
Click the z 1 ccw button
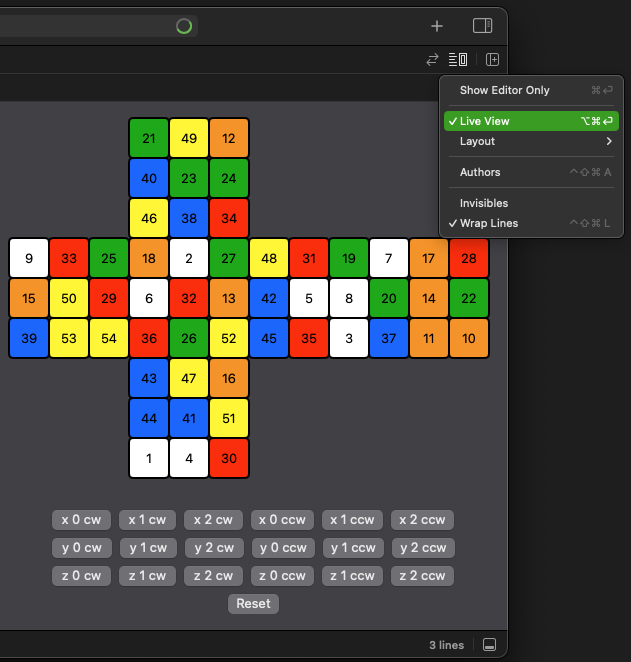tap(352, 576)
